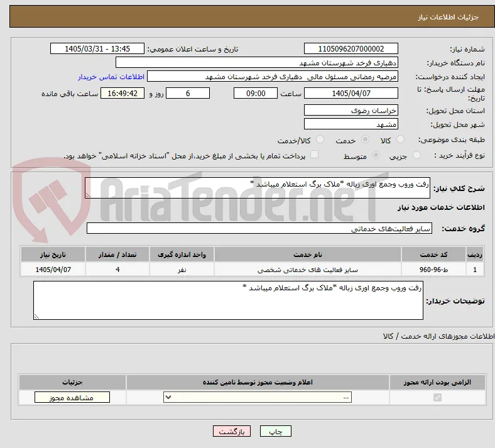Screen dimensions: 495x448
Task: Select the کالا/خدمت radio button
Action: pyautogui.click(x=320, y=139)
